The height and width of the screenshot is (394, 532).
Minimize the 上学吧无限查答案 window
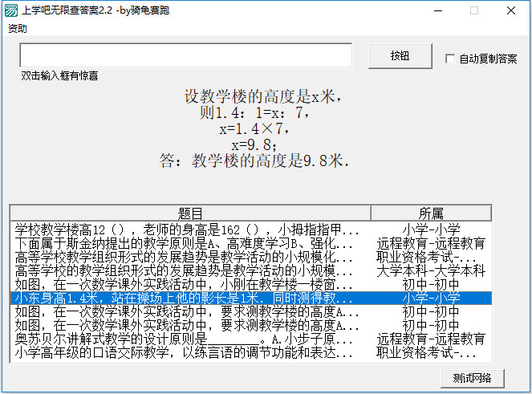pyautogui.click(x=437, y=11)
